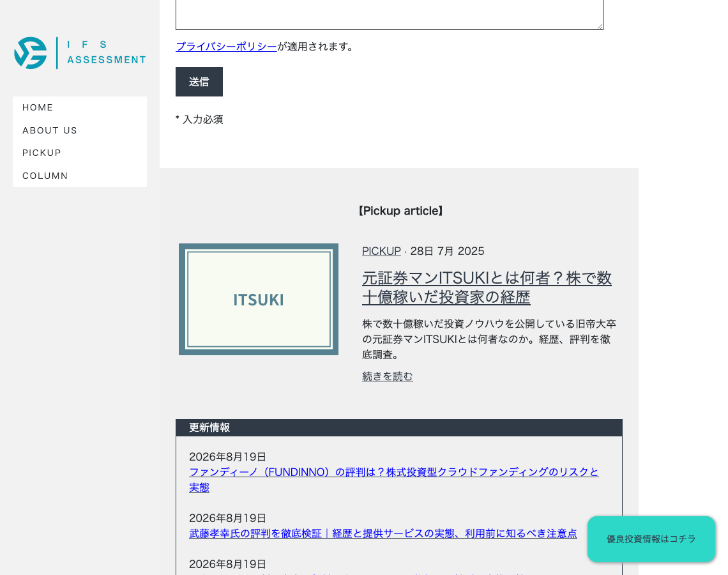Open the COLUMN menu item
Viewport: 728px width, 575px height.
pyautogui.click(x=45, y=176)
